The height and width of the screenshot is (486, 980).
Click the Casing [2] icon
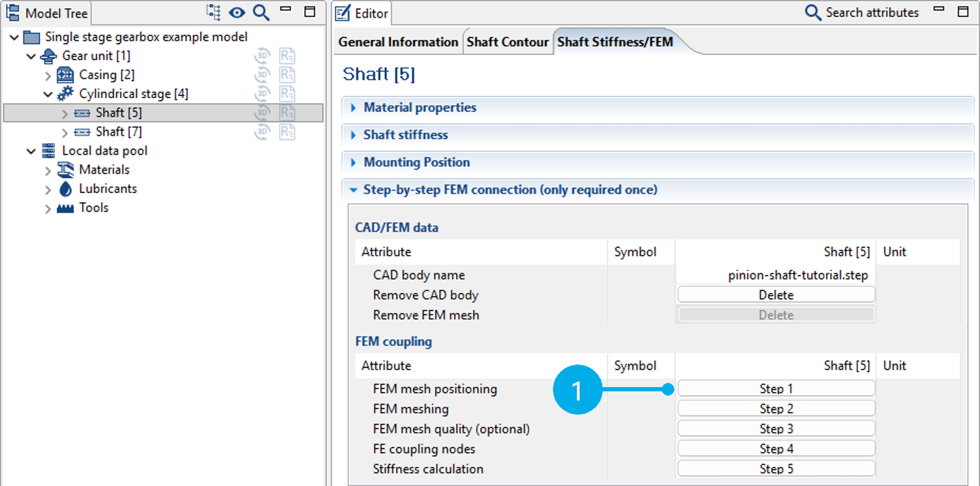[64, 75]
